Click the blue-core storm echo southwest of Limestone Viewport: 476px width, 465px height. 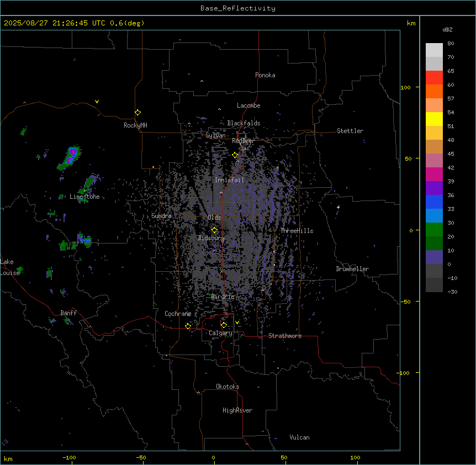tap(85, 240)
